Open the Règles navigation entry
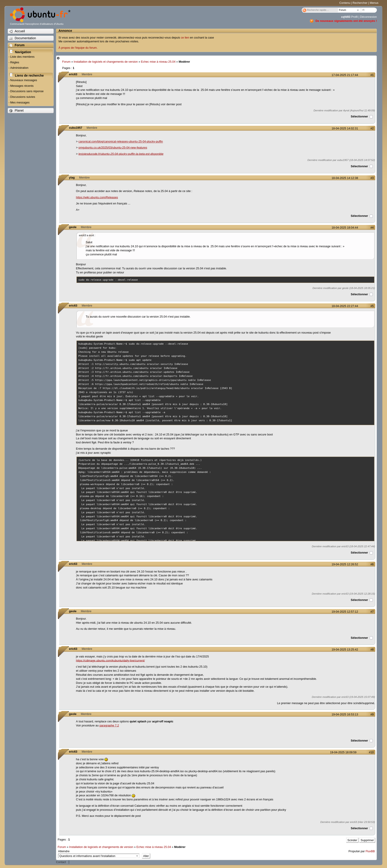The height and width of the screenshot is (868, 387). pyautogui.click(x=14, y=62)
